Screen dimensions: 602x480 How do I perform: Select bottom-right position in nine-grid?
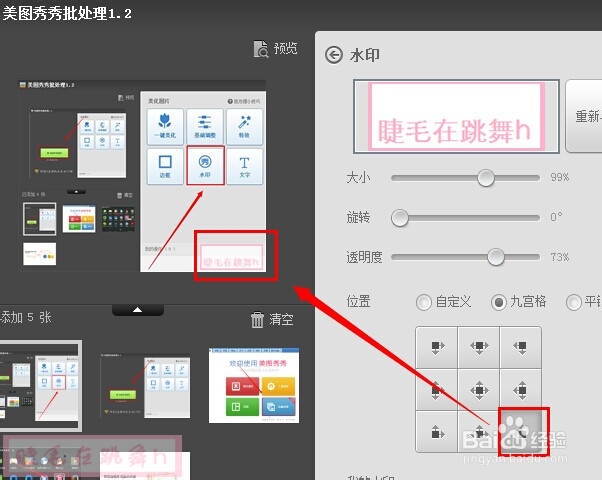tap(523, 432)
